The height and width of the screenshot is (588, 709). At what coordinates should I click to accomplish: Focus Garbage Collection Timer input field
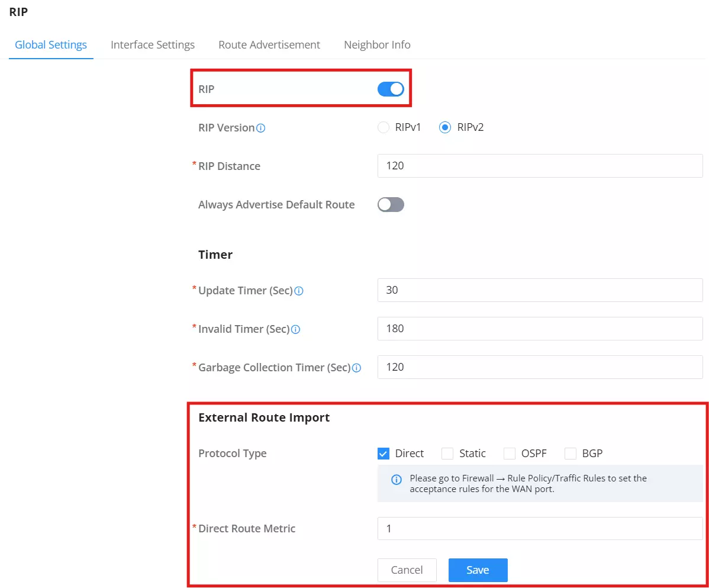tap(540, 367)
